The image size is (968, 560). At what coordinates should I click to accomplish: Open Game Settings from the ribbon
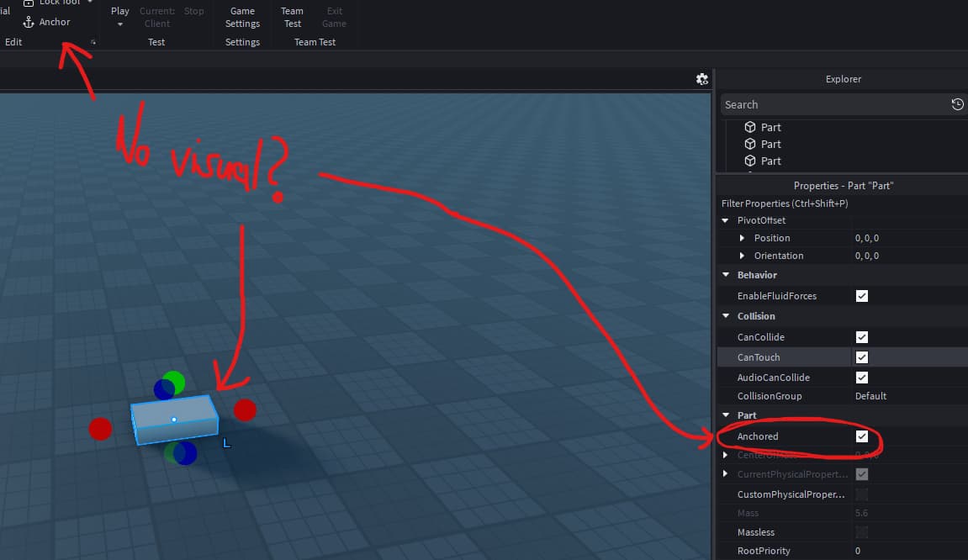click(242, 17)
